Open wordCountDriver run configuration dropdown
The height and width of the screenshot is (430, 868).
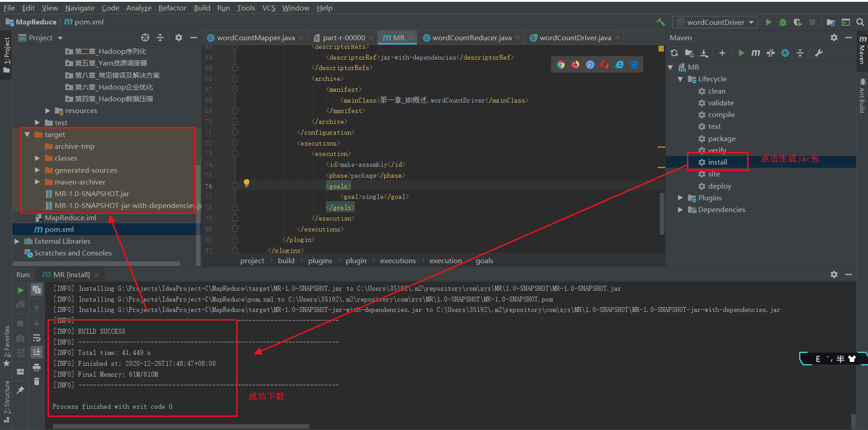pos(715,22)
